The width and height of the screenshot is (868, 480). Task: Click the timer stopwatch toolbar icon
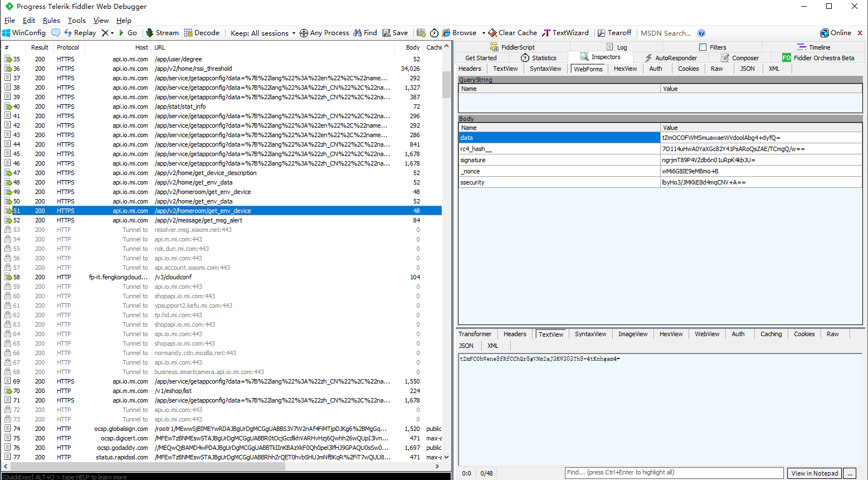434,33
